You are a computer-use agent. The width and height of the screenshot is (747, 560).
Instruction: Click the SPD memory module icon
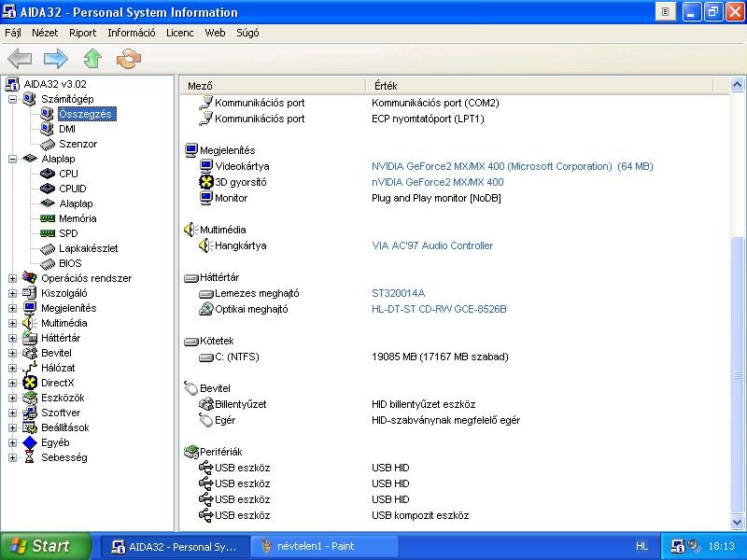pos(48,233)
